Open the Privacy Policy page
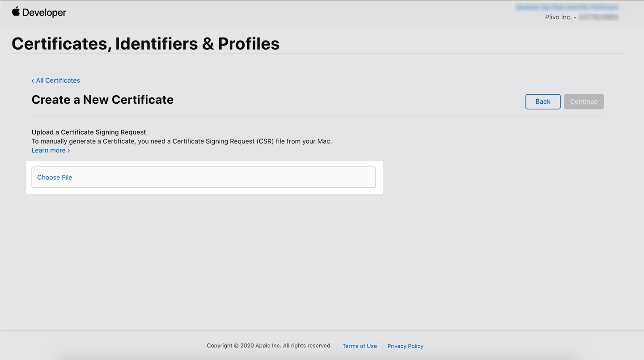 point(405,346)
